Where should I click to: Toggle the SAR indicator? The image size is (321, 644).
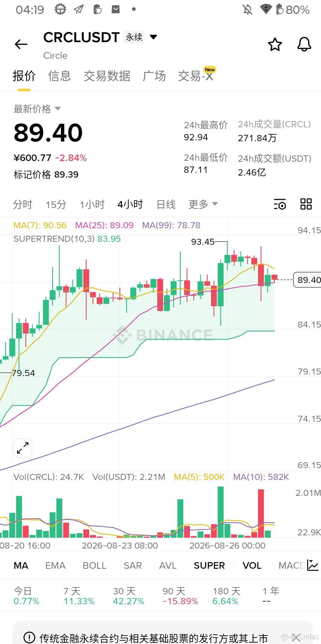(x=133, y=565)
